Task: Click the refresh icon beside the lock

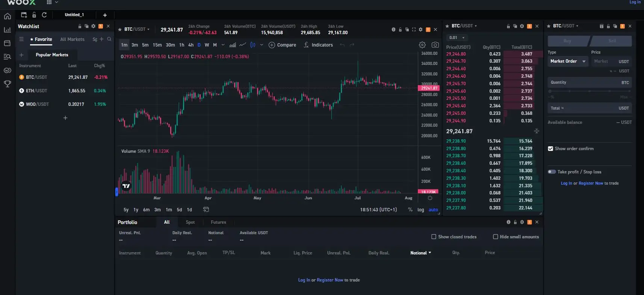Action: point(44,15)
